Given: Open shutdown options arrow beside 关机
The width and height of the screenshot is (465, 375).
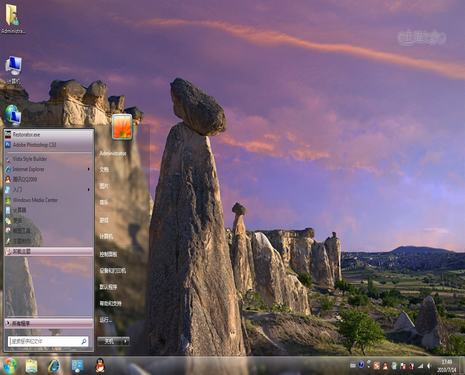Looking at the screenshot, I should pyautogui.click(x=125, y=341).
